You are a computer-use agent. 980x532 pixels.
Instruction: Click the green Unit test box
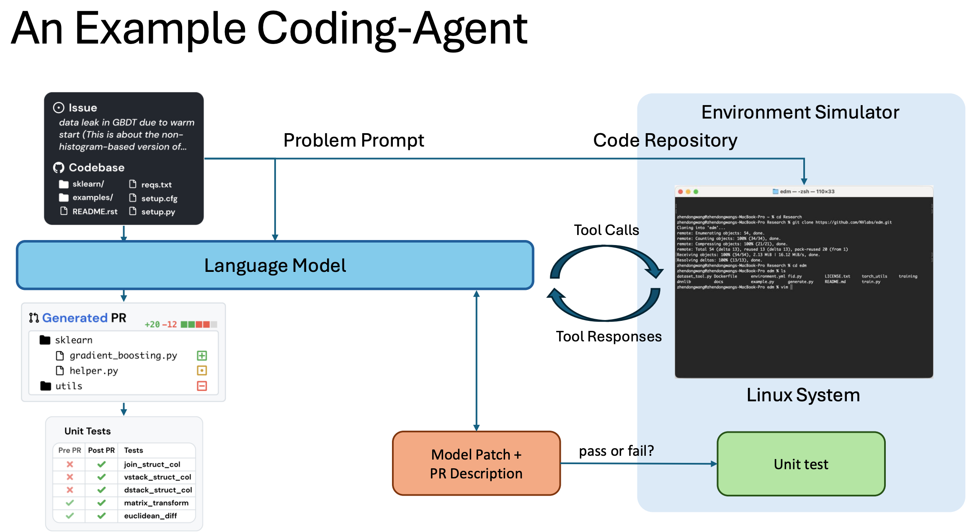point(801,464)
